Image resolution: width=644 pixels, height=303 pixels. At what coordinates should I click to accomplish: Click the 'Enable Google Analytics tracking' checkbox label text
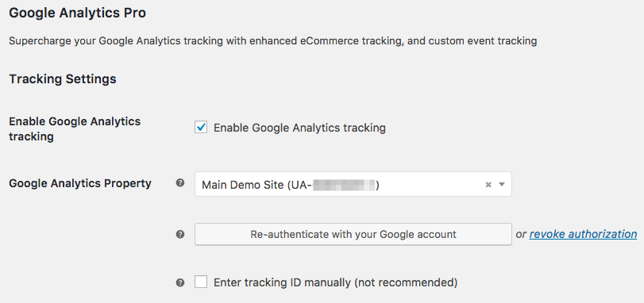(x=299, y=128)
